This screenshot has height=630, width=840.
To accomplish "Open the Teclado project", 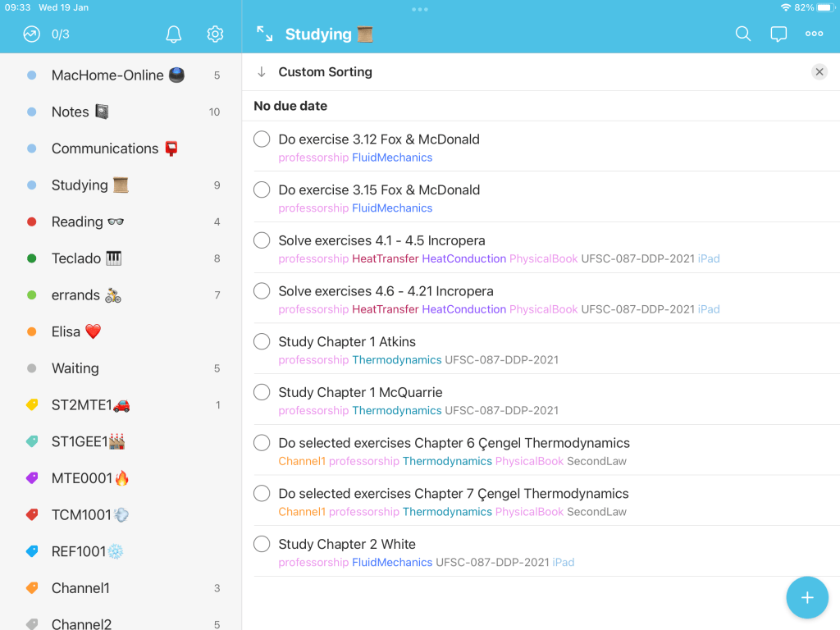I will click(x=76, y=258).
